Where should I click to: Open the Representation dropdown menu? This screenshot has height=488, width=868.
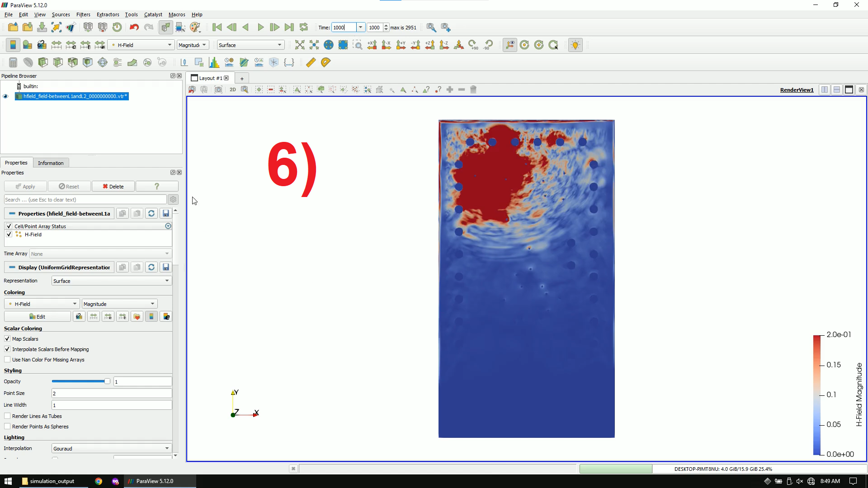click(110, 281)
